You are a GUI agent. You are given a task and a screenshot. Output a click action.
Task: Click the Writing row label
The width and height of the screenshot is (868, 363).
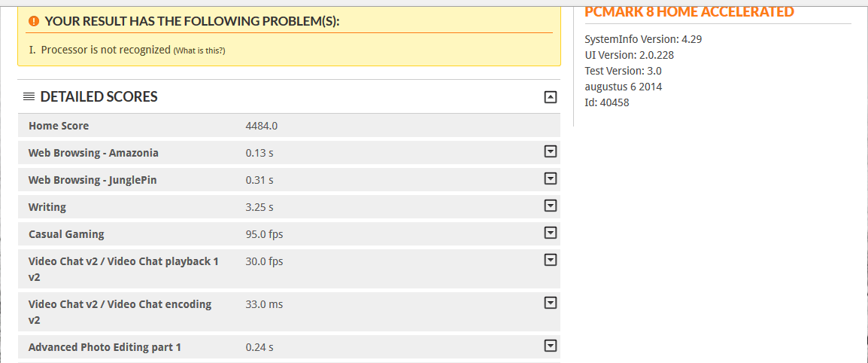coord(47,207)
